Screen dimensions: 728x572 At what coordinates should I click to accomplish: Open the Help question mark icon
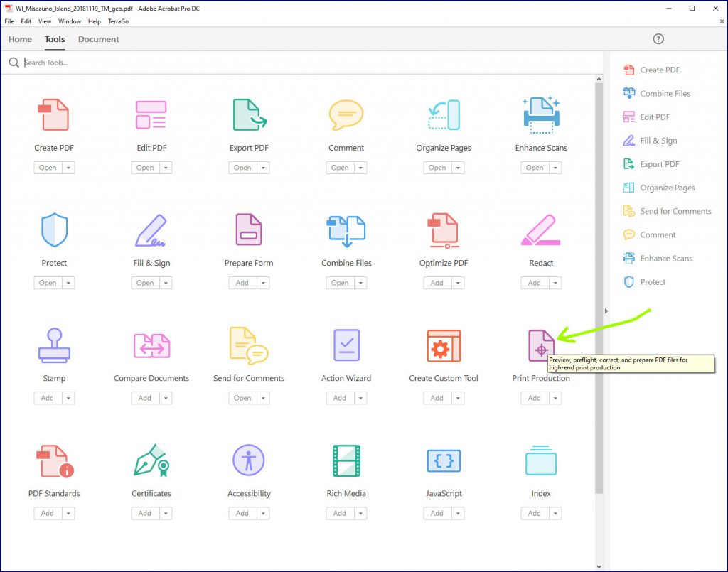[658, 39]
